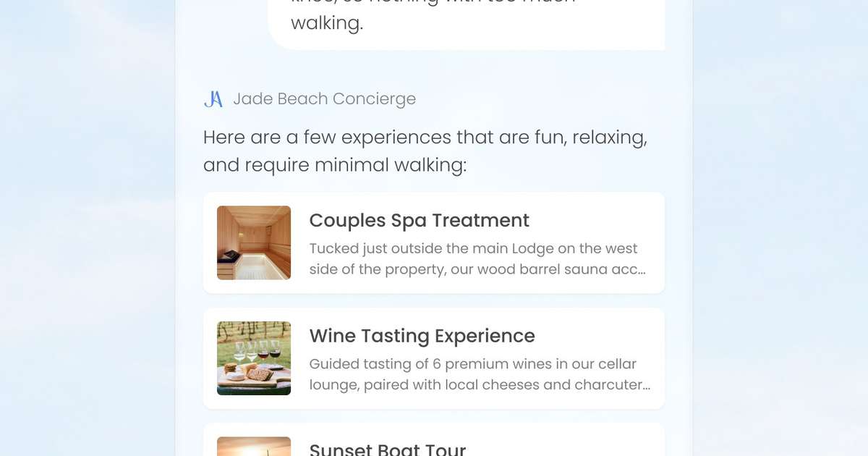The width and height of the screenshot is (868, 456).
Task: Click the JA avatar beside the concierge name
Action: click(213, 98)
